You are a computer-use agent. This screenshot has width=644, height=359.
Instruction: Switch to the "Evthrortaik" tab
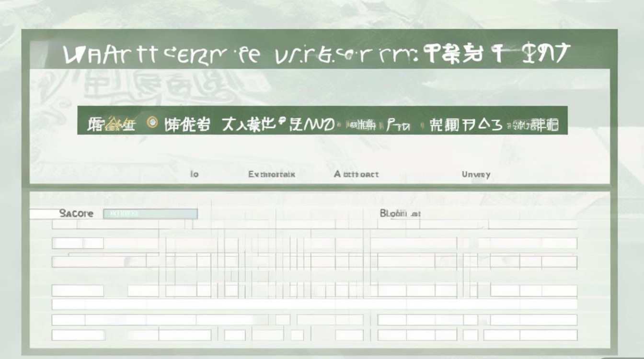(x=272, y=174)
